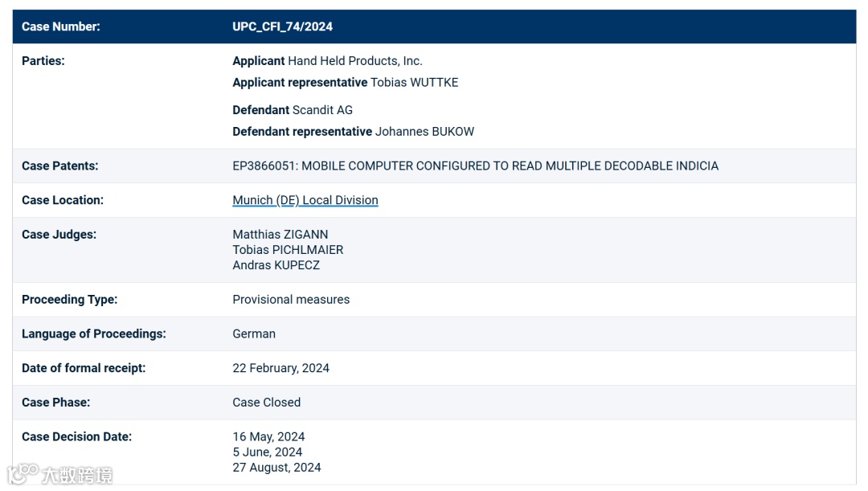This screenshot has height=491, width=868.
Task: Click decision date 27 August, 2024
Action: click(x=276, y=468)
